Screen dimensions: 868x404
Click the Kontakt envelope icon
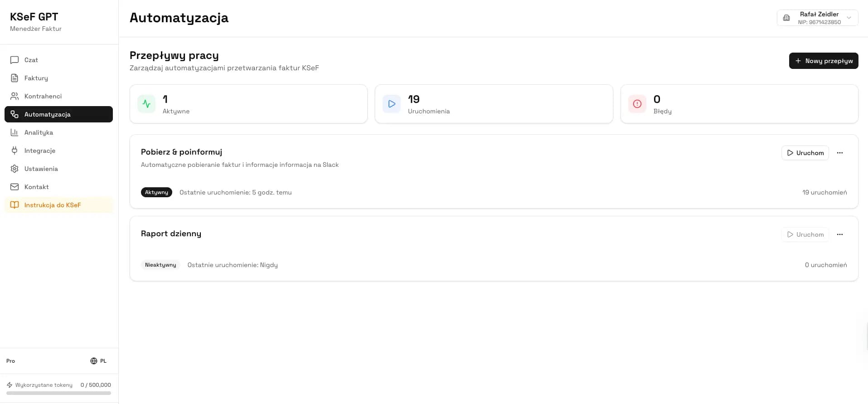pyautogui.click(x=15, y=187)
